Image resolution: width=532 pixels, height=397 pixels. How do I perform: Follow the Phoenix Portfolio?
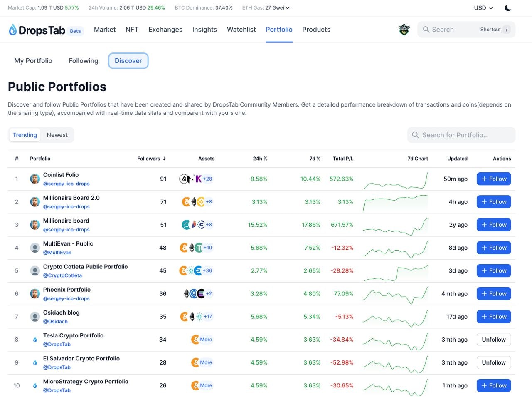click(494, 294)
